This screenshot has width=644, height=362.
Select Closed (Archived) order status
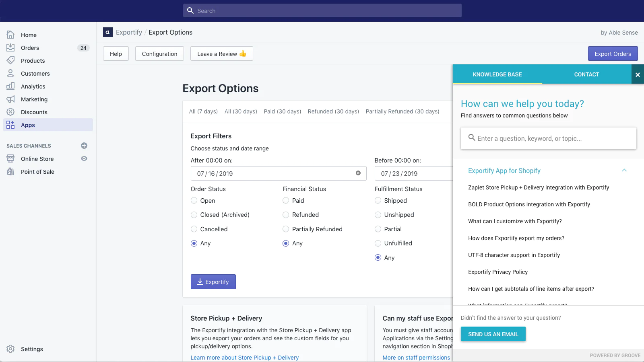[194, 215]
